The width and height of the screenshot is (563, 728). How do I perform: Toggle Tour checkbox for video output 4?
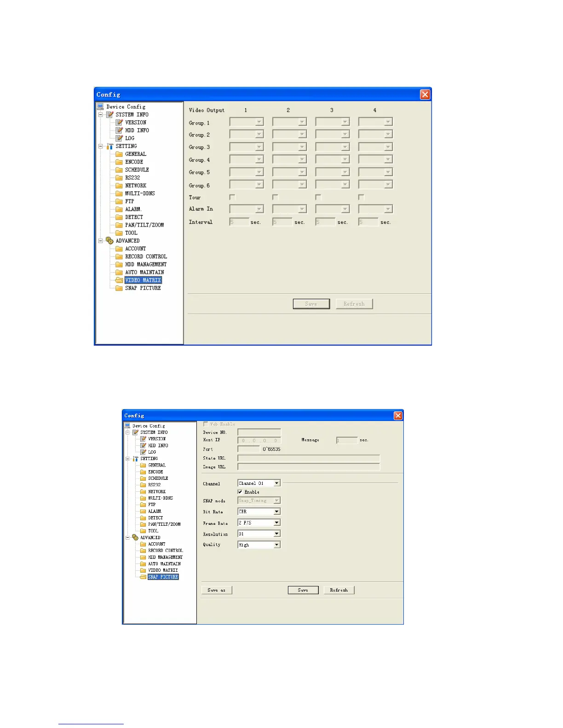coord(361,197)
